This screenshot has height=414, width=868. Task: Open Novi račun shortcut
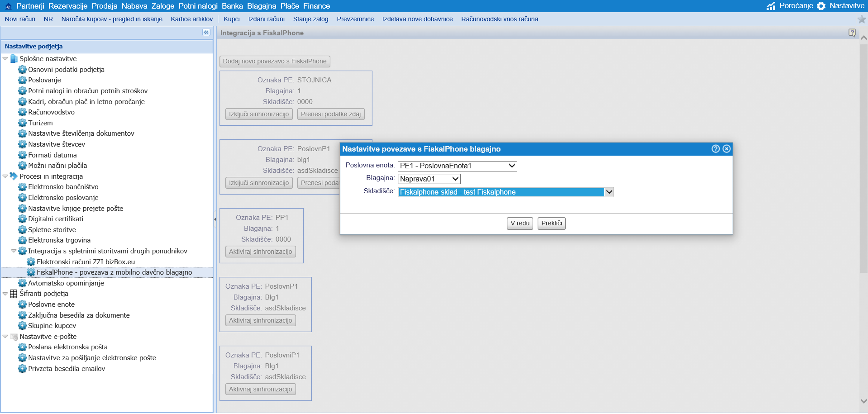(x=20, y=19)
